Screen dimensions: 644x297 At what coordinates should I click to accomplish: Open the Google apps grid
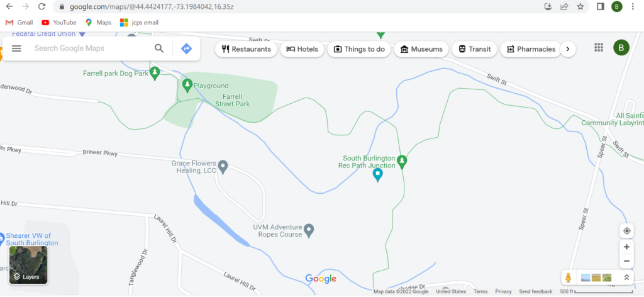coord(599,48)
